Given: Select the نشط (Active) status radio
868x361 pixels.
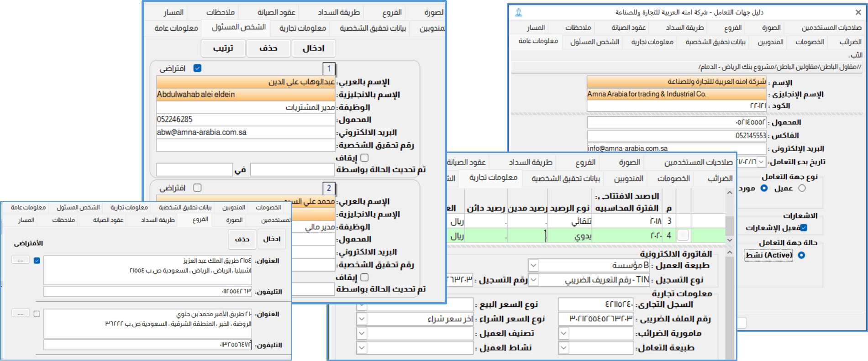Looking at the screenshot, I should [801, 255].
